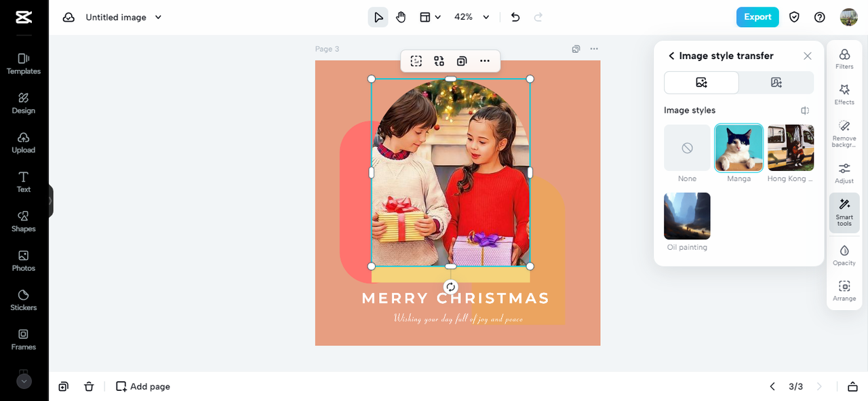
Task: Delete page using trash icon
Action: point(89,386)
